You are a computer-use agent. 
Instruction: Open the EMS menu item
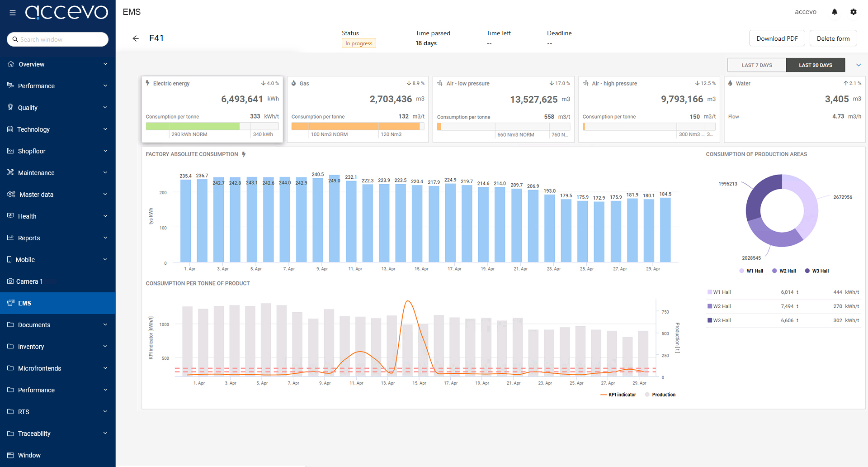[x=58, y=303]
